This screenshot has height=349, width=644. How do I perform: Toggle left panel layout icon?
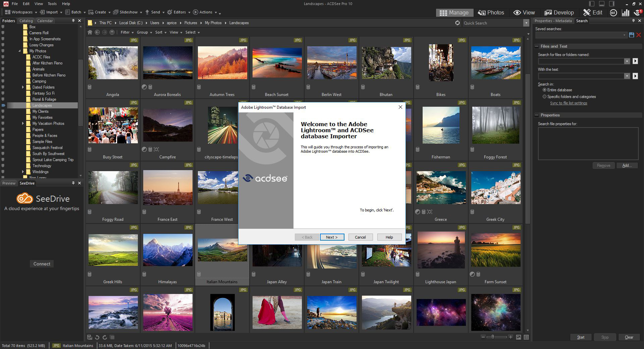click(x=592, y=4)
